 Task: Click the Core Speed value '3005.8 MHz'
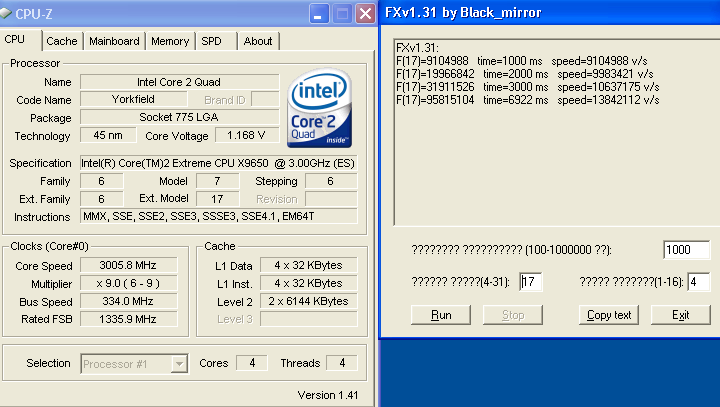(129, 265)
